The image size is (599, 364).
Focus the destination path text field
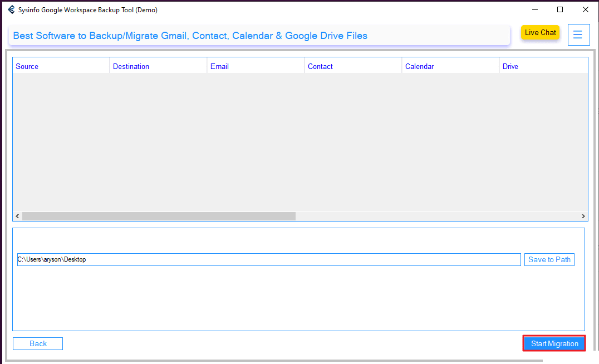point(269,259)
